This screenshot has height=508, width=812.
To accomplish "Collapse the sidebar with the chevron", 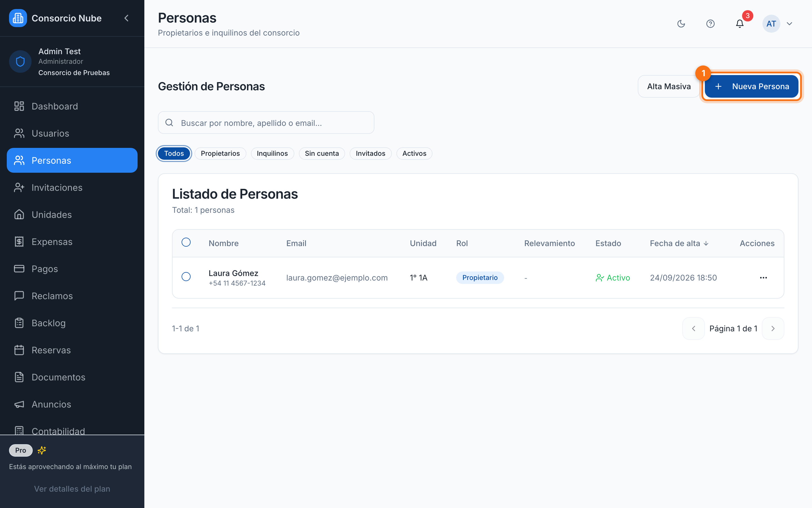I will (127, 18).
